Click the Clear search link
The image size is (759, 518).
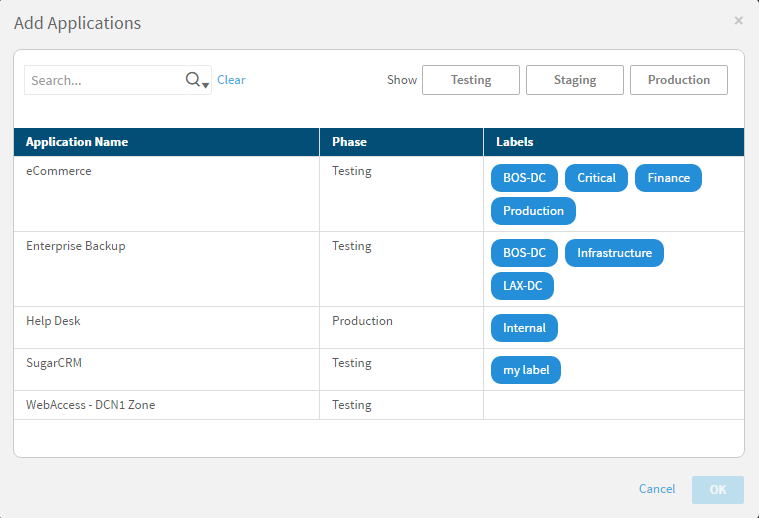(231, 80)
